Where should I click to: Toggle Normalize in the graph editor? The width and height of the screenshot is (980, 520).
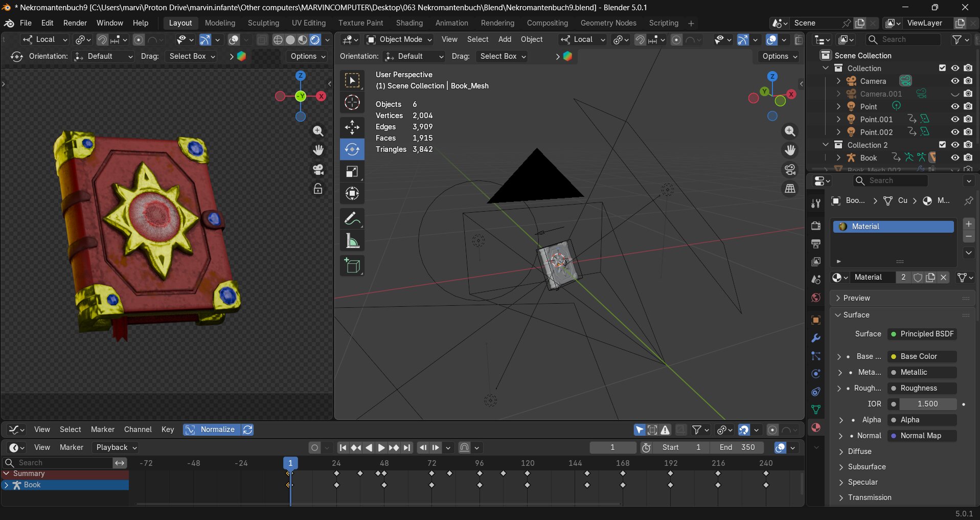tap(211, 429)
